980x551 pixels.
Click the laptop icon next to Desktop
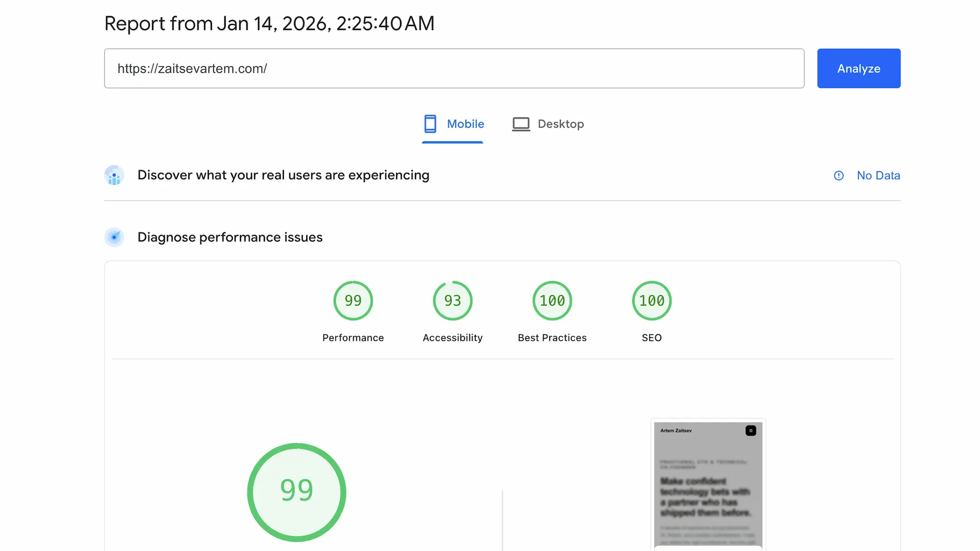tap(521, 123)
